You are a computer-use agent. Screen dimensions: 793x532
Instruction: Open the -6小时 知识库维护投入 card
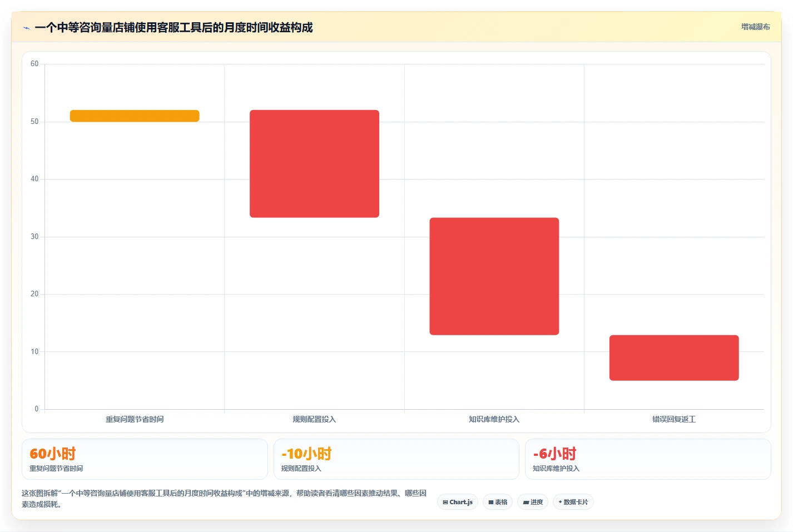coord(648,459)
